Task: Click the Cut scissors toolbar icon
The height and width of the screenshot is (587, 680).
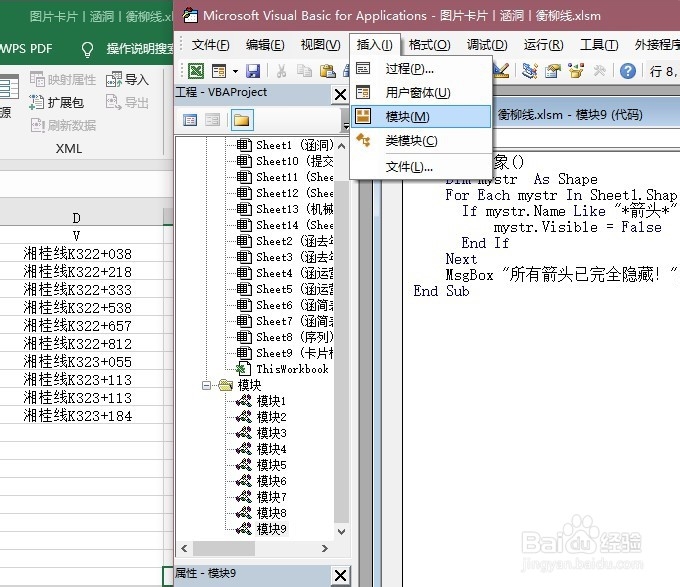Action: pyautogui.click(x=281, y=71)
